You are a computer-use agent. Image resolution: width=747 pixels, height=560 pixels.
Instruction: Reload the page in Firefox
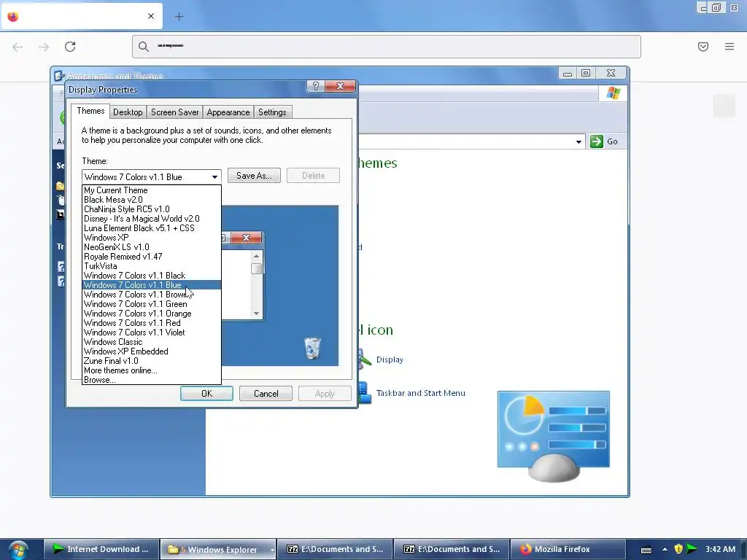coord(70,47)
